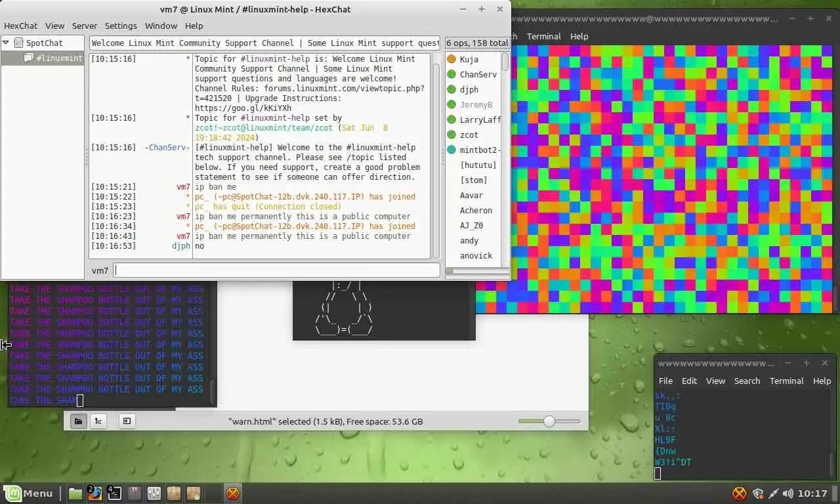Click the vm7 nickname button

100,270
